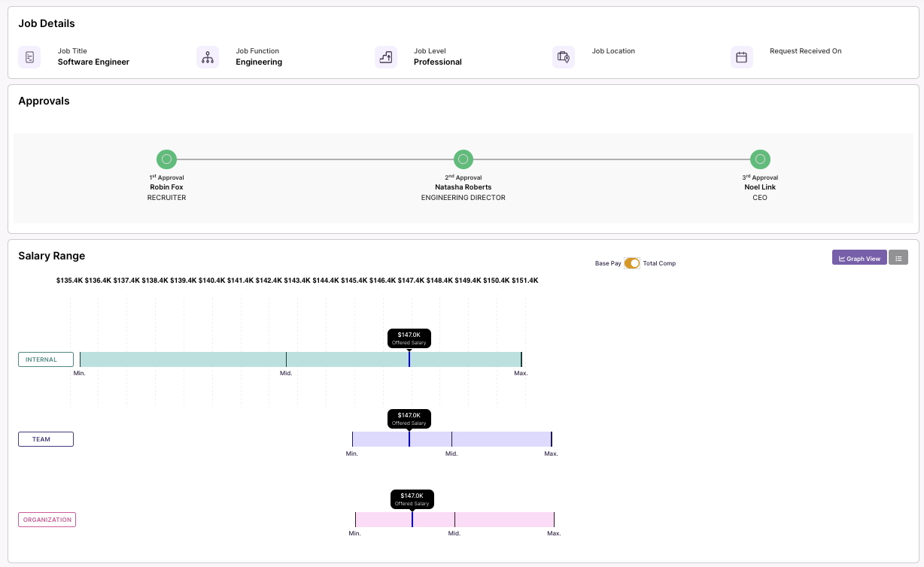The height and width of the screenshot is (567, 924).
Task: Click the $147.0K Offered Salary tooltip above the Team bar
Action: (409, 418)
